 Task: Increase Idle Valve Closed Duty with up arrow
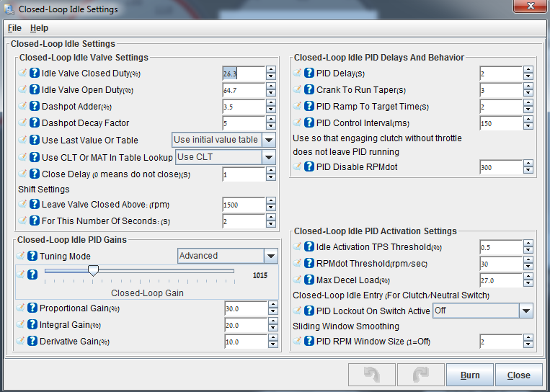pos(271,70)
